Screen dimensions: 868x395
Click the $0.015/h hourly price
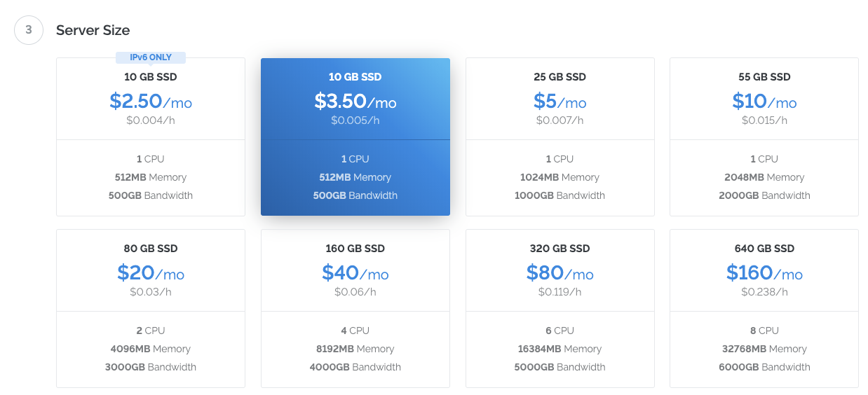[764, 120]
